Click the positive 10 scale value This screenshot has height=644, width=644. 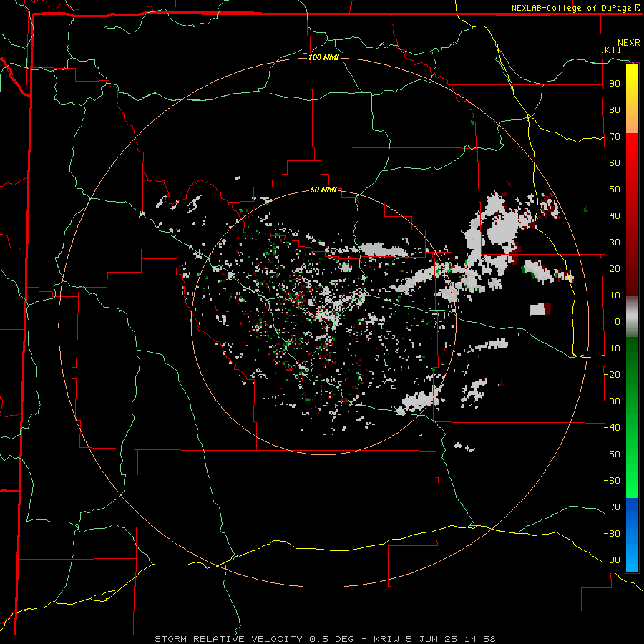(615, 296)
